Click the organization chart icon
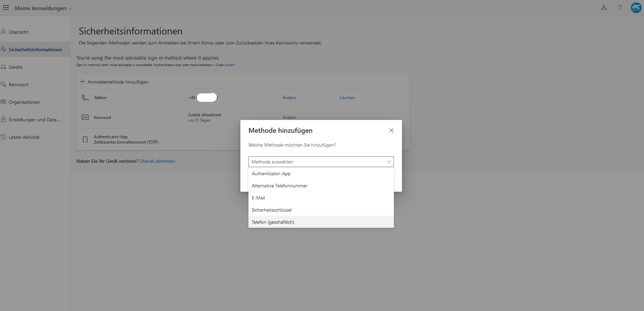The height and width of the screenshot is (311, 644). coord(604,8)
